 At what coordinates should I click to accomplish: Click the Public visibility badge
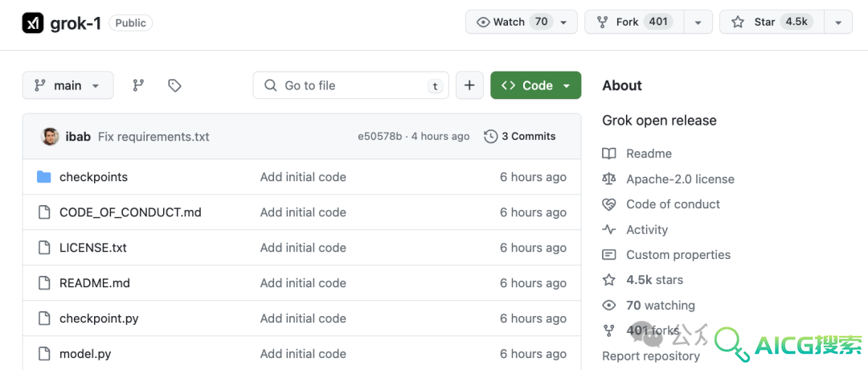pyautogui.click(x=131, y=23)
